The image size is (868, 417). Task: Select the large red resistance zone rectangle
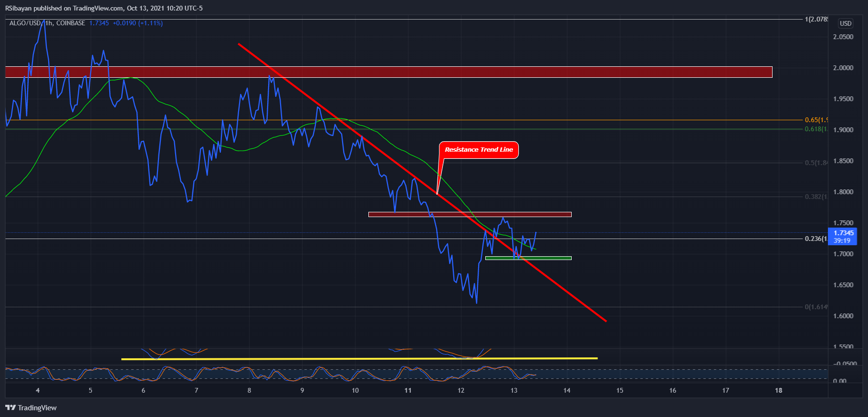pos(388,72)
